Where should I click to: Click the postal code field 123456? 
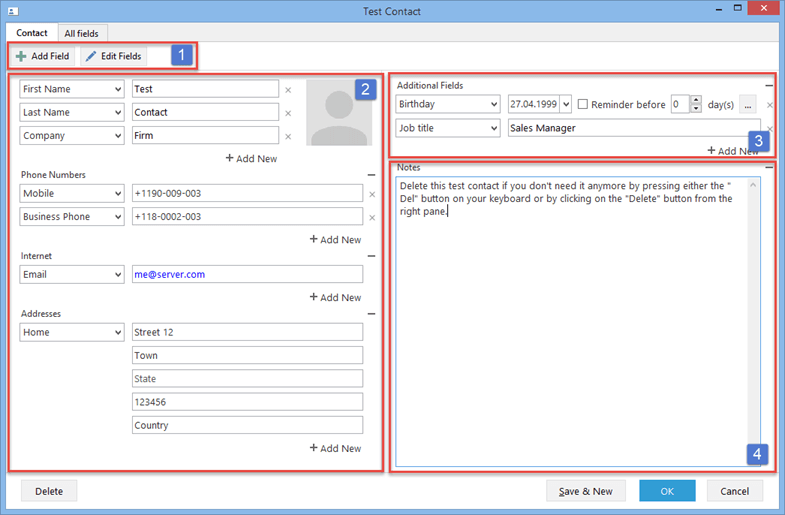[x=247, y=402]
